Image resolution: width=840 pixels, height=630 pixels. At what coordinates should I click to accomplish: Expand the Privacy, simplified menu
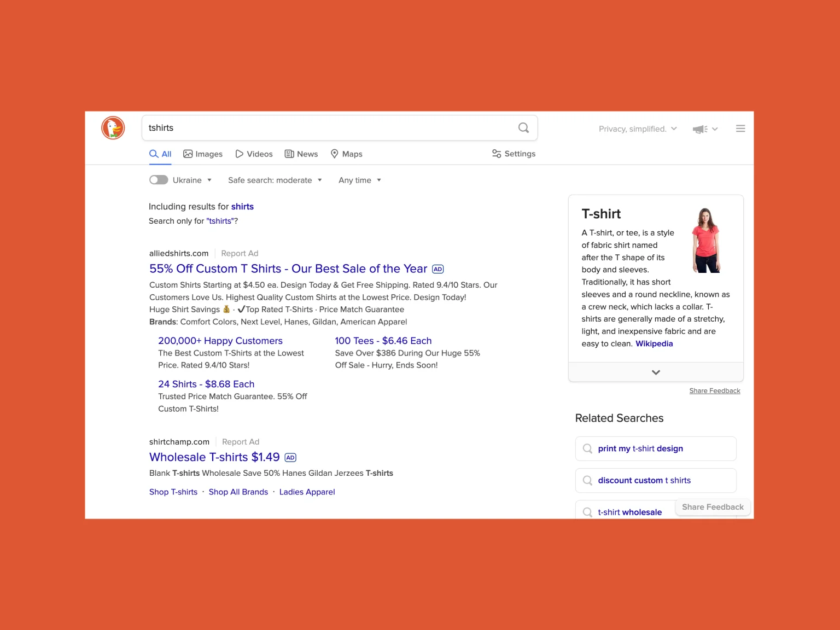tap(638, 129)
